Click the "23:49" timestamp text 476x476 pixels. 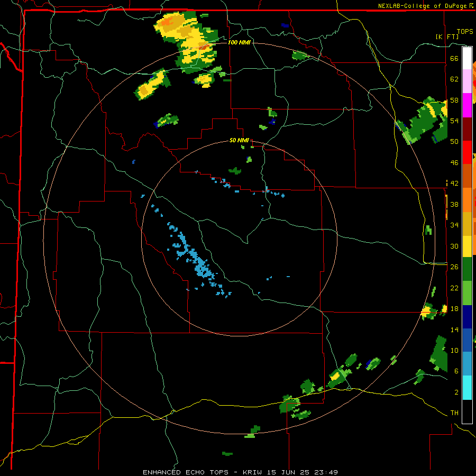[x=325, y=472]
